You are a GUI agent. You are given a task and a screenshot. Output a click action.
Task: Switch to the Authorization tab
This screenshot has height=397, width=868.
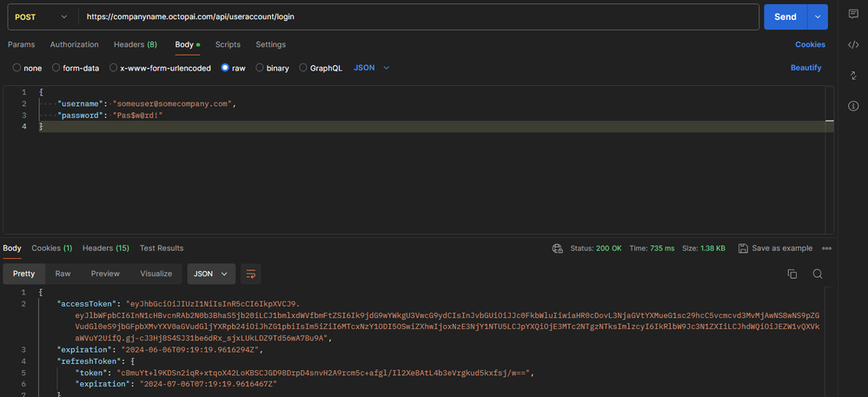[74, 44]
